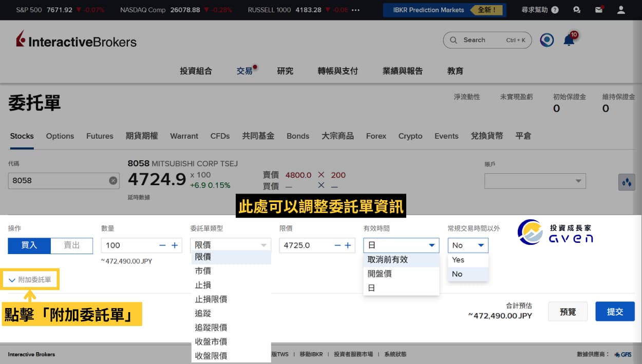Choose 止損 from order type list
Viewport: 642px width, 364px height.
pos(231,285)
